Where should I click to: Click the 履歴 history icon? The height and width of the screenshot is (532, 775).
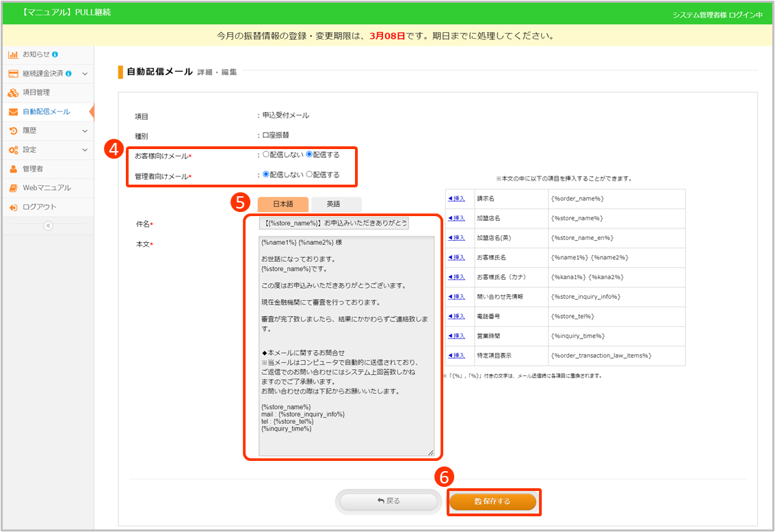(13, 131)
